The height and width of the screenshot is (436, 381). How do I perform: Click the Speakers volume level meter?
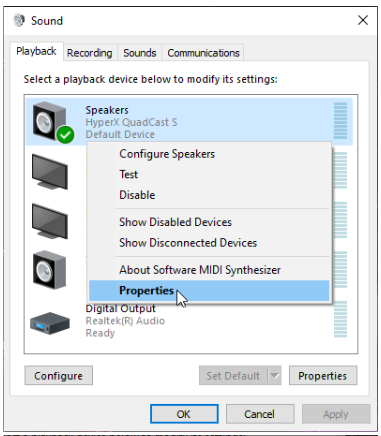(x=340, y=121)
